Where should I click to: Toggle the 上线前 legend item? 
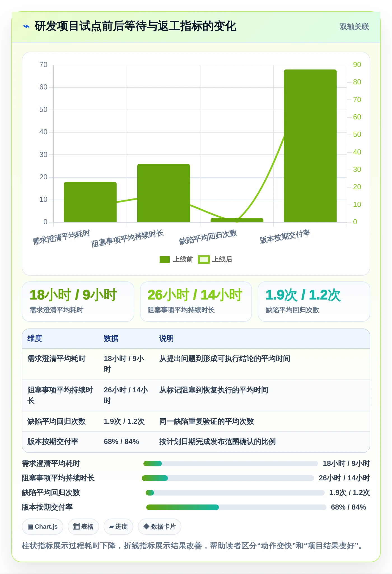(x=176, y=260)
